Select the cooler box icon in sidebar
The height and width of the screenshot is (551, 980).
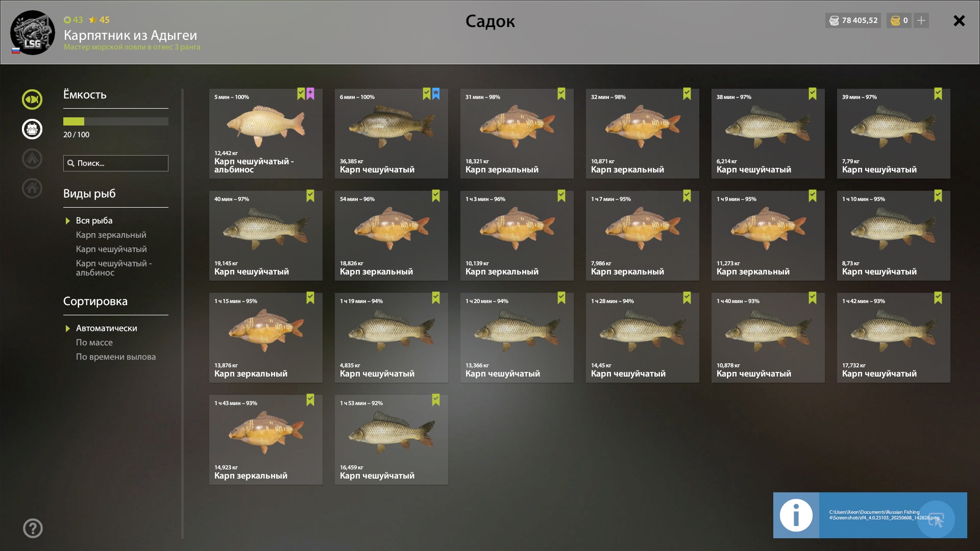click(32, 129)
